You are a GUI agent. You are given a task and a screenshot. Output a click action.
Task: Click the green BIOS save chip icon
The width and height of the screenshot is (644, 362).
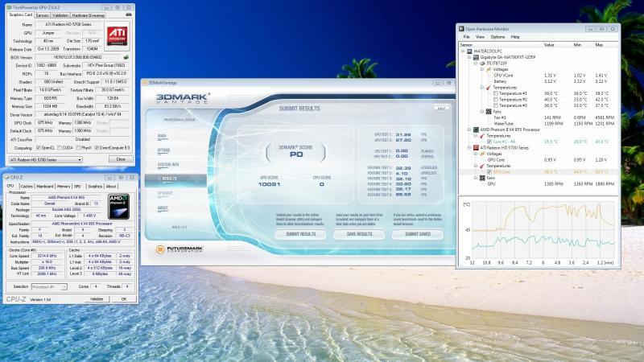tap(126, 57)
